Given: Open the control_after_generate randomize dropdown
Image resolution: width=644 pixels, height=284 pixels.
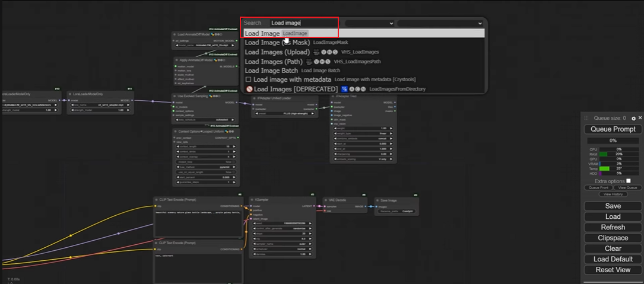Looking at the screenshot, I should [x=282, y=229].
